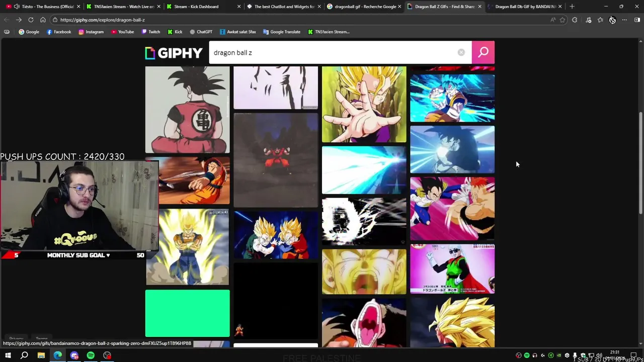Open the Instagram bookmark
The height and width of the screenshot is (362, 644).
click(x=91, y=32)
